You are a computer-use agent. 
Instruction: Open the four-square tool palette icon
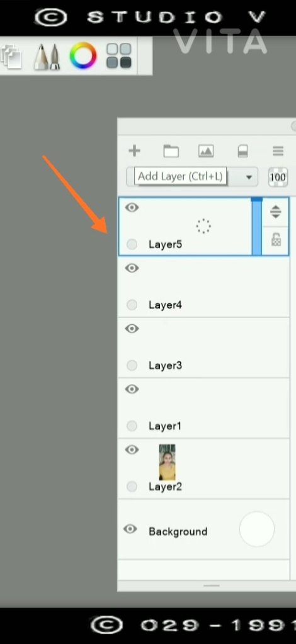(x=119, y=56)
